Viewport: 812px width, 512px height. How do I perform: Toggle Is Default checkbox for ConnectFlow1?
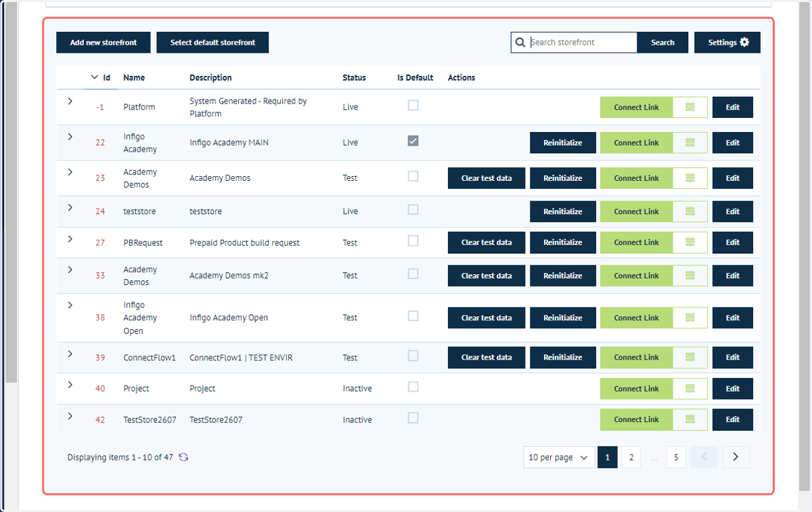tap(413, 356)
